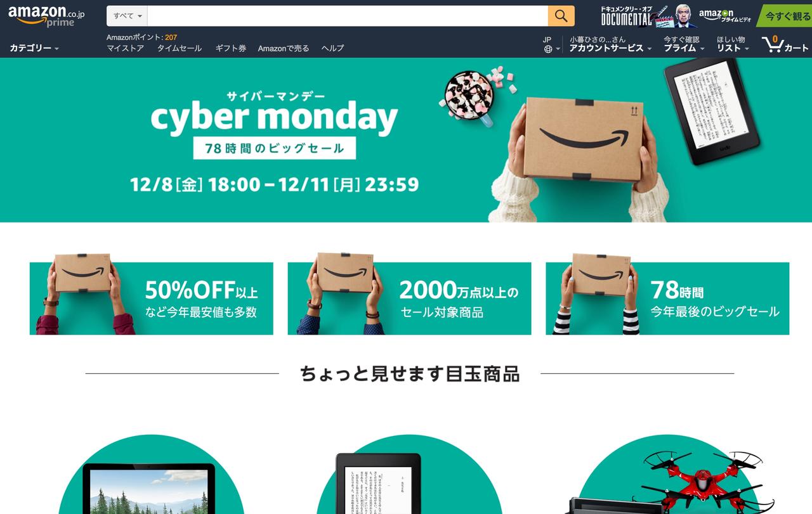Screen dimensions: 812x514
Task: Expand the ほしい物リスト dropdown
Action: (733, 44)
